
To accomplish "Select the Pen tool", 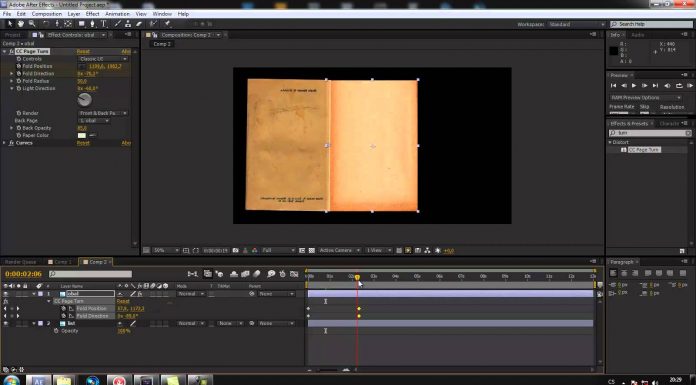I will coord(92,24).
